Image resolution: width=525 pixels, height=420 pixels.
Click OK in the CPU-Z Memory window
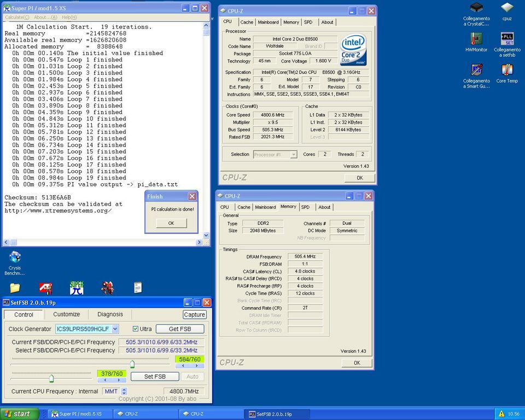[357, 363]
